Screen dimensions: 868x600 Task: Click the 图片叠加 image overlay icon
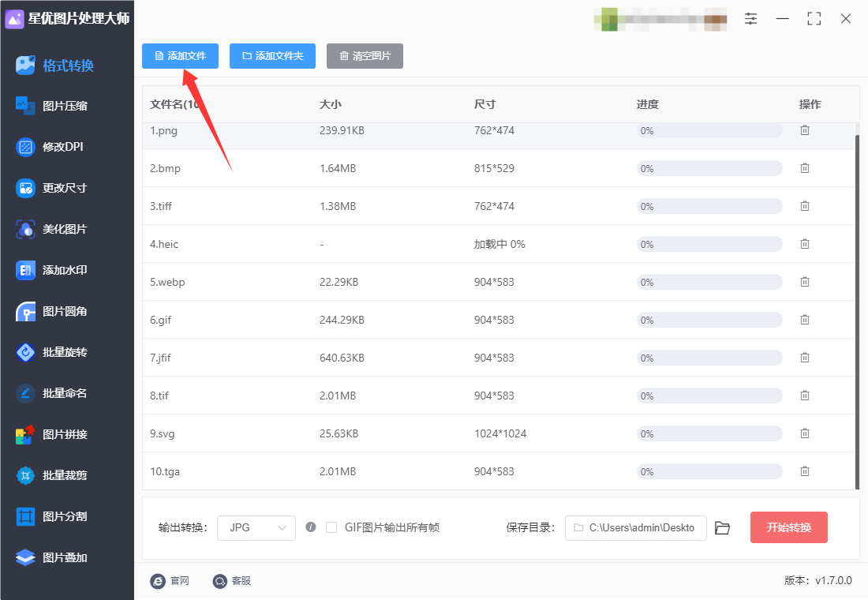tap(25, 557)
